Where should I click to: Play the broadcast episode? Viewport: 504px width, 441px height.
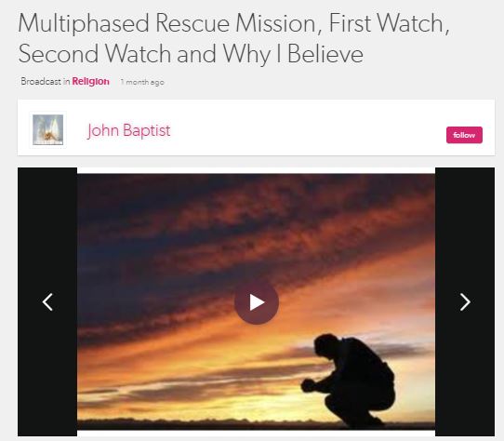pos(256,302)
